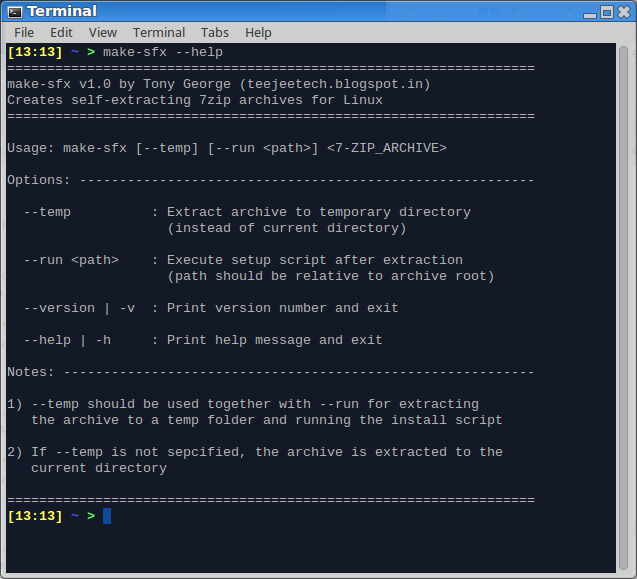The height and width of the screenshot is (579, 637).
Task: Open the Tabs menu
Action: 215,33
